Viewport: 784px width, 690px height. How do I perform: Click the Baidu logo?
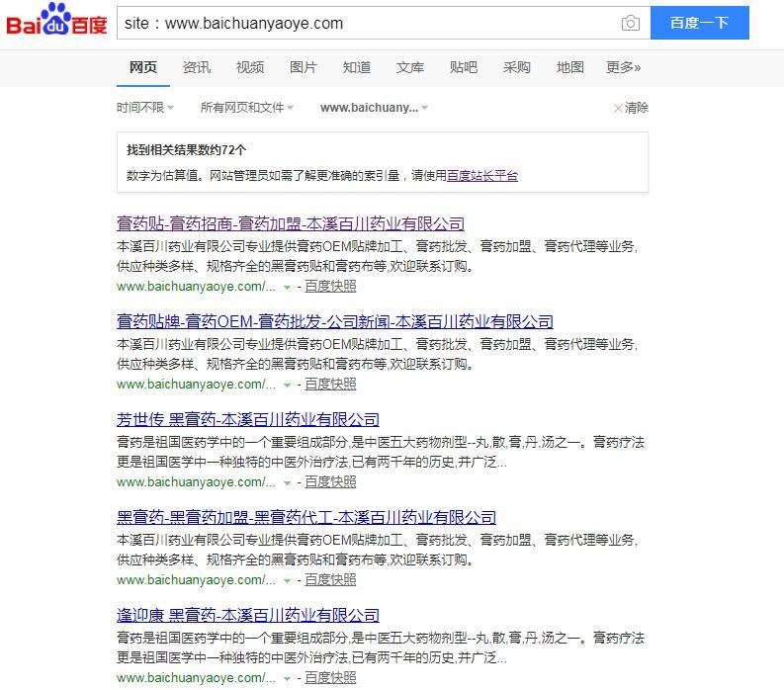coord(56,20)
